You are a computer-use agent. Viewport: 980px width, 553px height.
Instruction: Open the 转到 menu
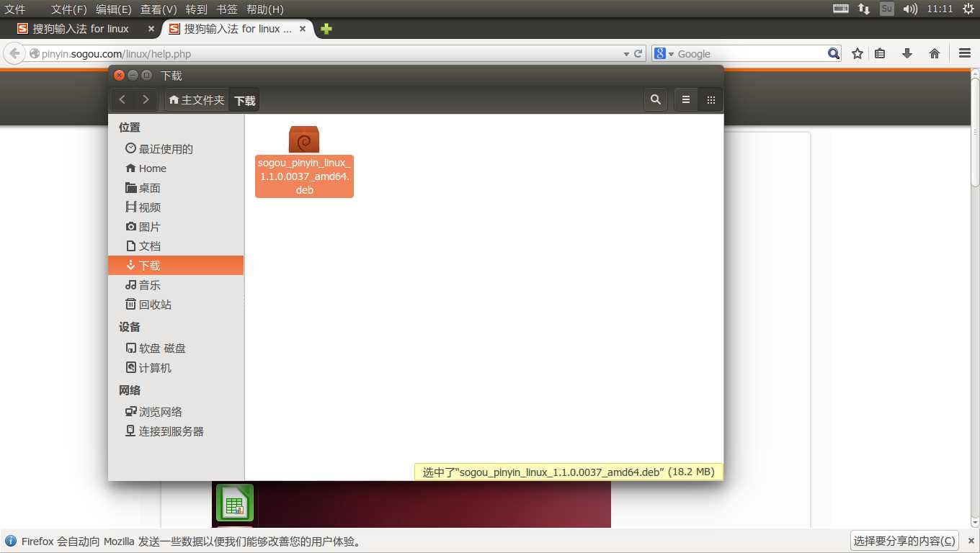(x=196, y=9)
